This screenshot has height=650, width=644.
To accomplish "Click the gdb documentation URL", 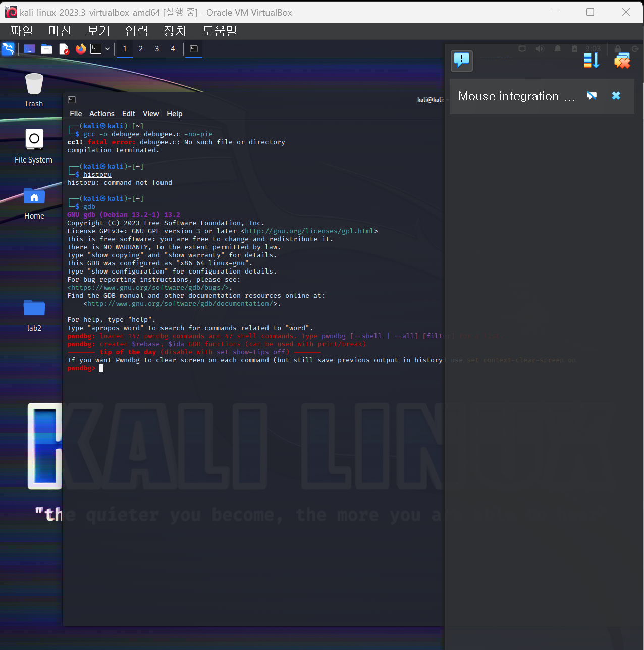I will [181, 304].
